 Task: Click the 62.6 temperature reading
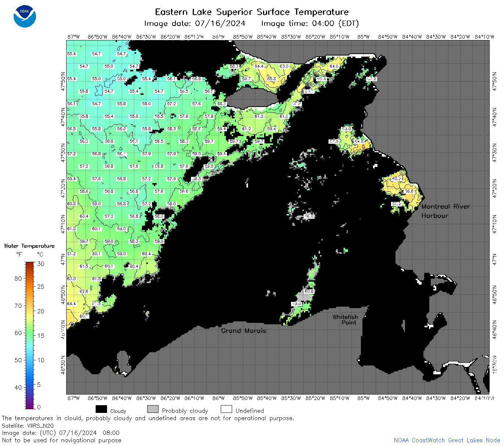coord(84,292)
